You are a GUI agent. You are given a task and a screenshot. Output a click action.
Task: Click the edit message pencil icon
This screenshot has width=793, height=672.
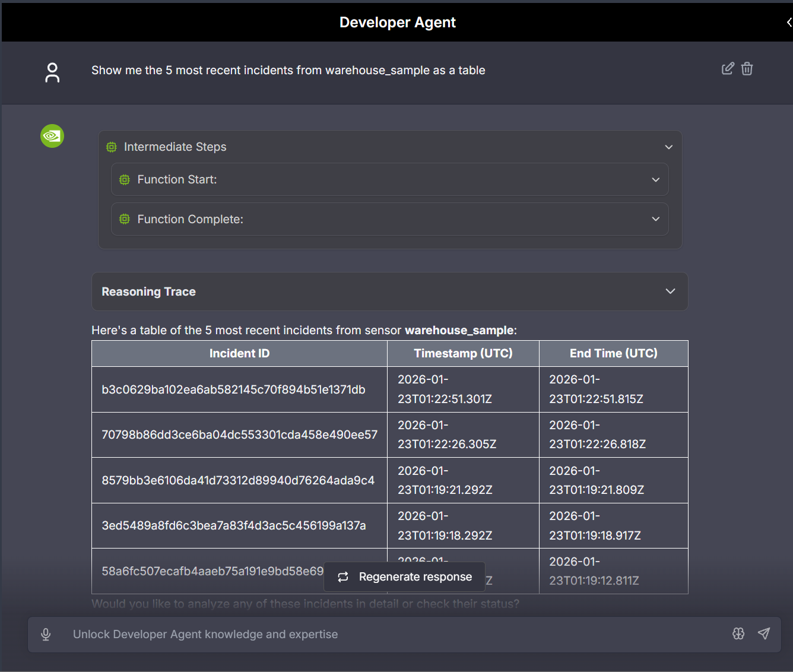pyautogui.click(x=727, y=69)
